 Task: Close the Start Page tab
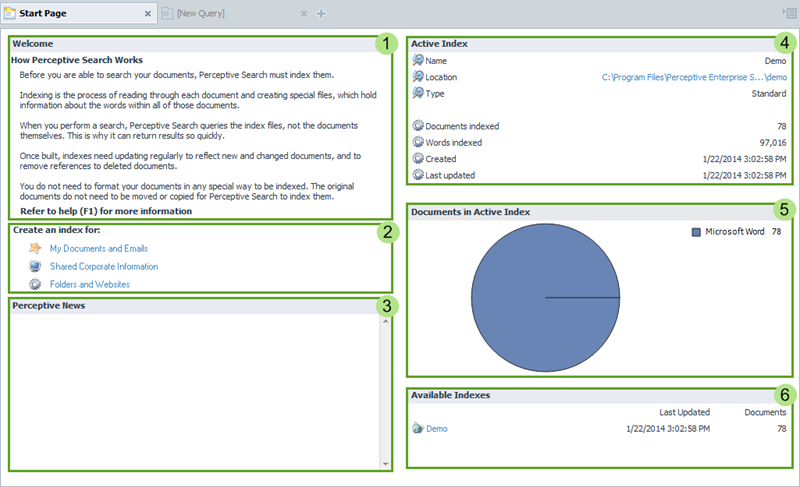[147, 14]
